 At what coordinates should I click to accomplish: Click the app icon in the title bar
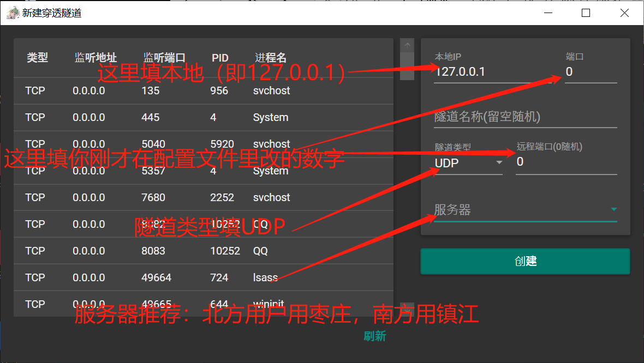[x=12, y=13]
